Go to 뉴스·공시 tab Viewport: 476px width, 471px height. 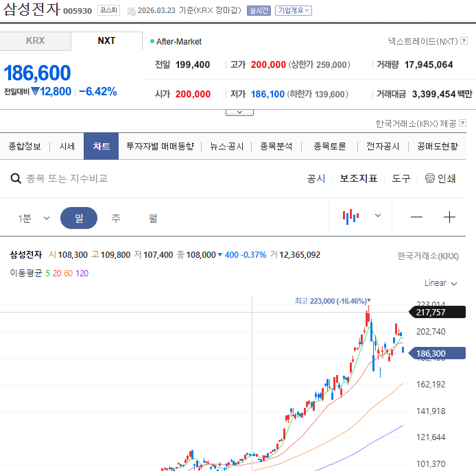(227, 146)
